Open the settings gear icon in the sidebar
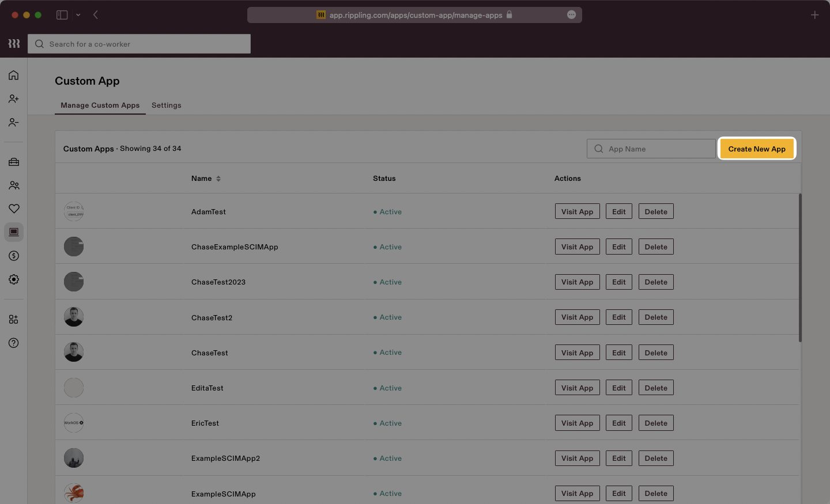This screenshot has width=830, height=504. coord(13,279)
